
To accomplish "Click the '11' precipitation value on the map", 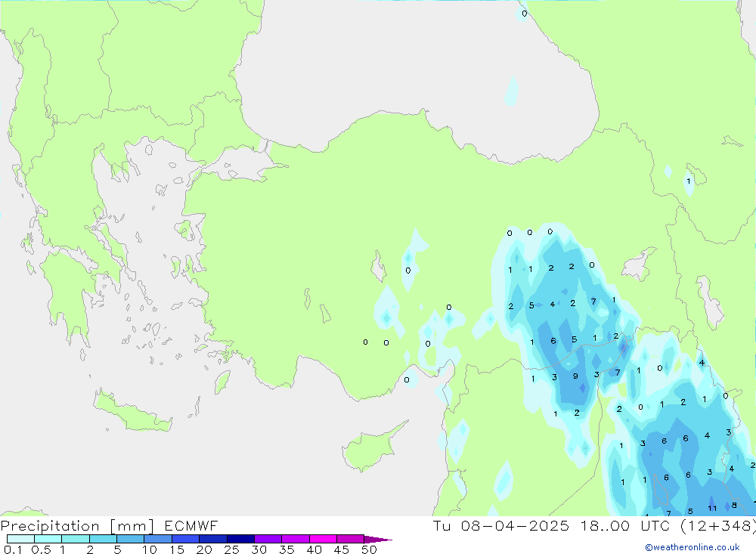I will pos(712,508).
